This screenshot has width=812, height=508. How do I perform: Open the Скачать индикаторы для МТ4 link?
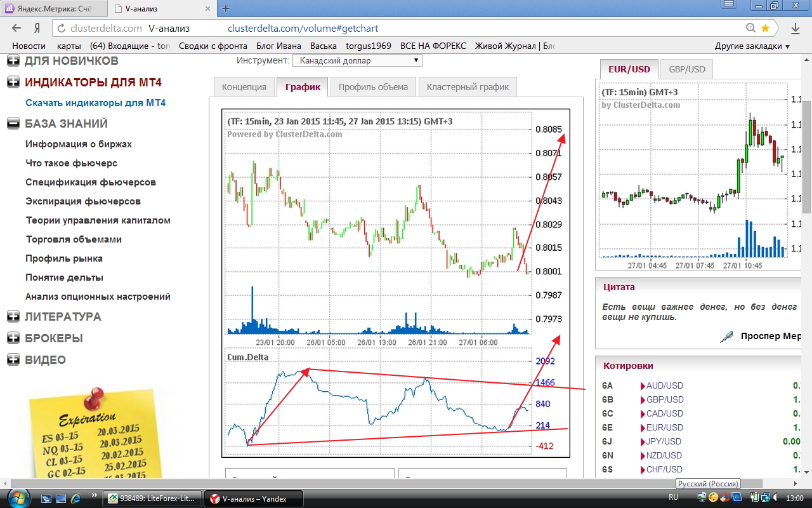(x=95, y=103)
